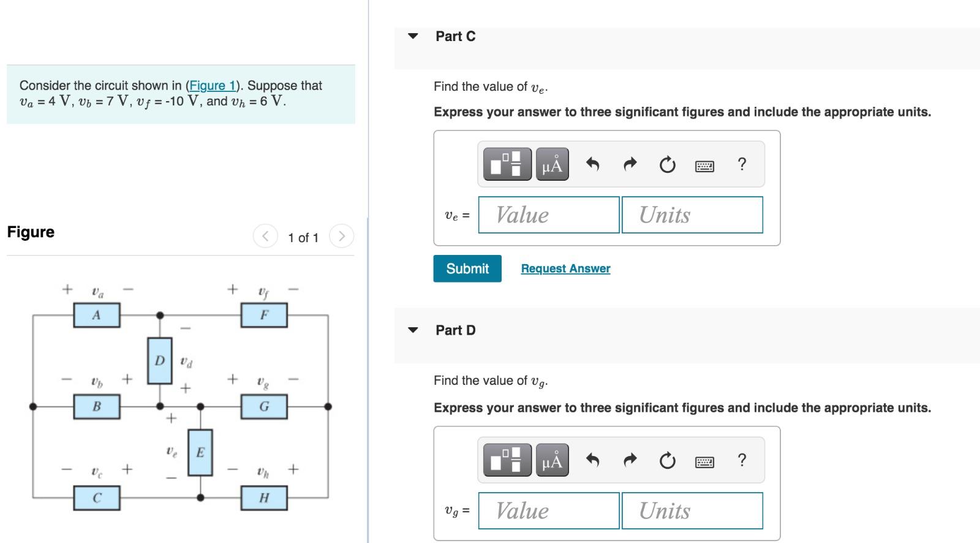Image resolution: width=980 pixels, height=543 pixels.
Task: Reset the Part C answer field
Action: (666, 164)
